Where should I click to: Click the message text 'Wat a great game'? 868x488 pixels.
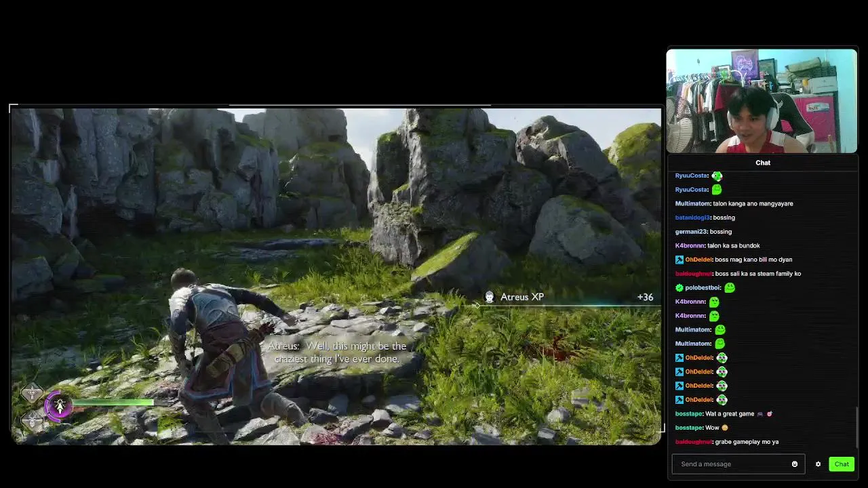pos(730,413)
